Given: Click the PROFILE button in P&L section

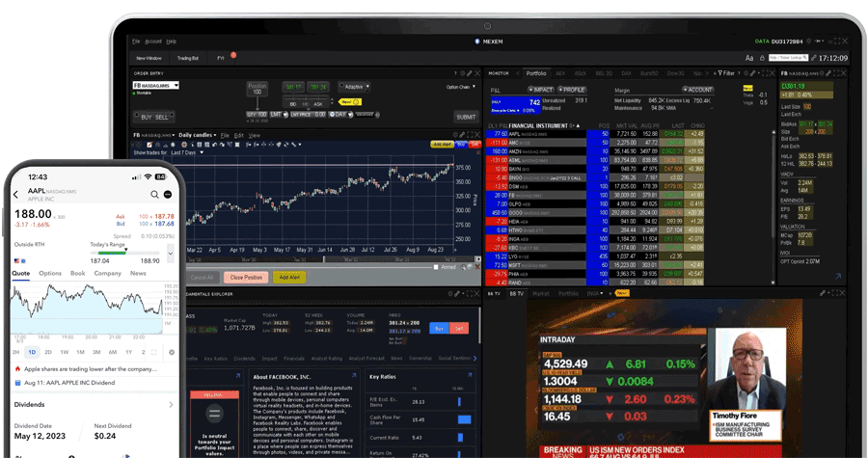Looking at the screenshot, I should 572,90.
